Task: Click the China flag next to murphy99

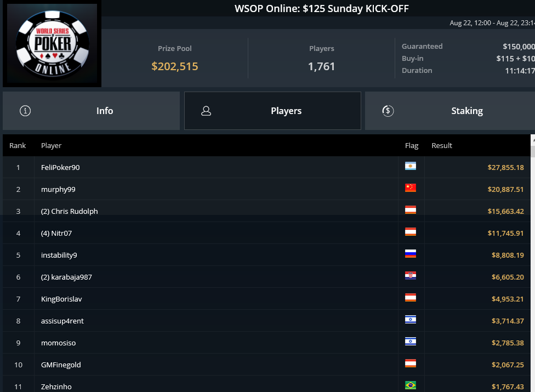Action: pyautogui.click(x=410, y=188)
